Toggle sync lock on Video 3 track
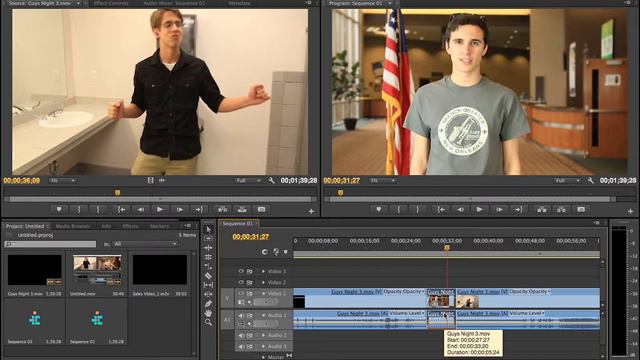 tap(250, 271)
